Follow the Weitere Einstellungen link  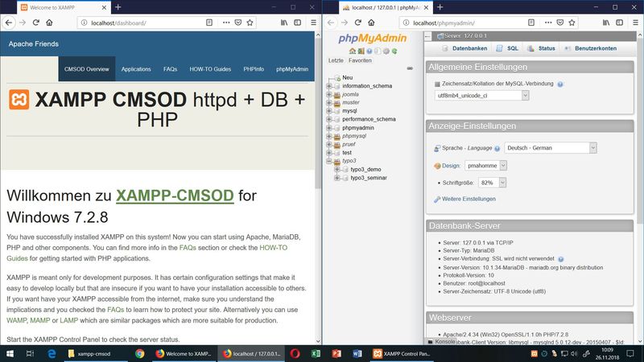[x=469, y=199]
